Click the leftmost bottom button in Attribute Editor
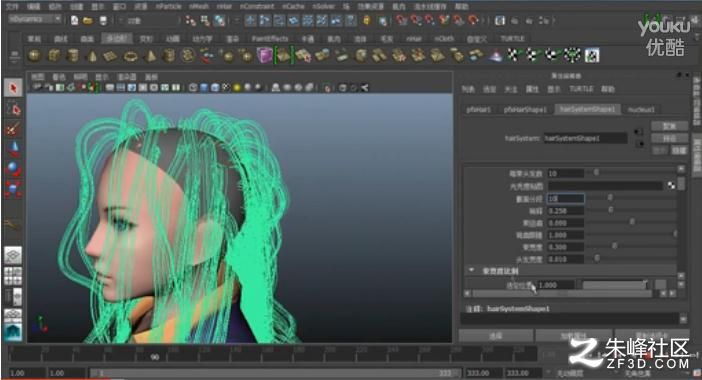Image resolution: width=702 pixels, height=380 pixels. [x=496, y=335]
